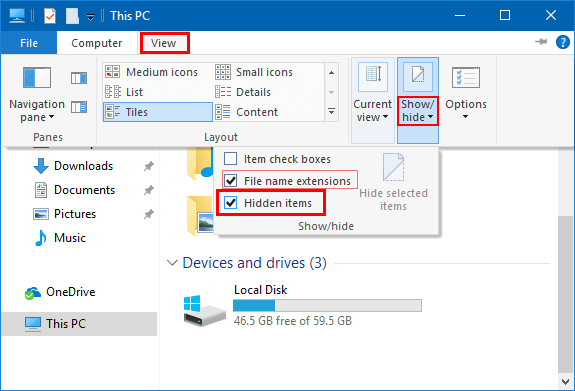Viewport: 575px width, 391px height.
Task: Select This PC in navigation pane
Action: click(79, 324)
